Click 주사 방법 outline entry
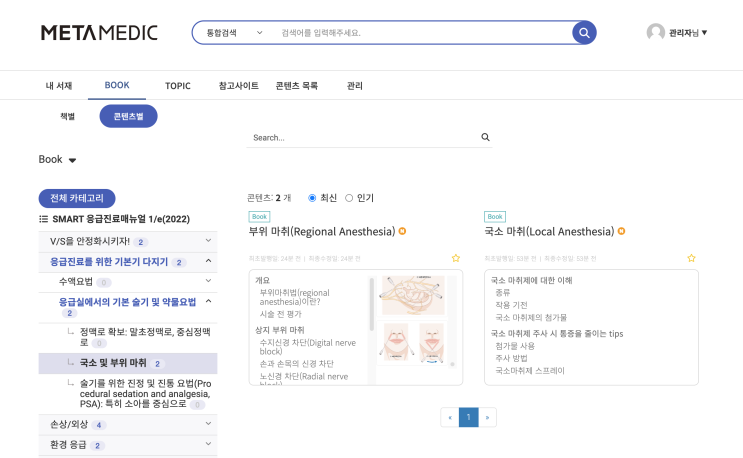The height and width of the screenshot is (458, 743). point(511,359)
